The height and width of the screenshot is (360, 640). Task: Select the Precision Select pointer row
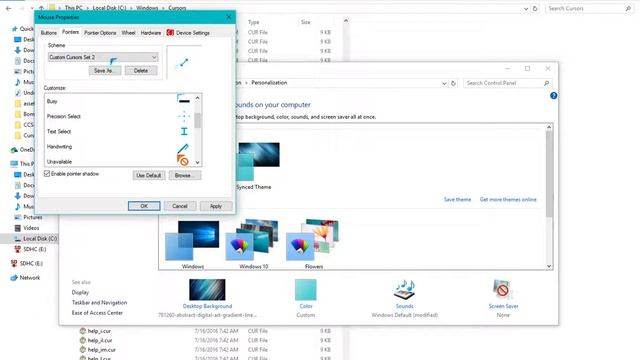[119, 116]
